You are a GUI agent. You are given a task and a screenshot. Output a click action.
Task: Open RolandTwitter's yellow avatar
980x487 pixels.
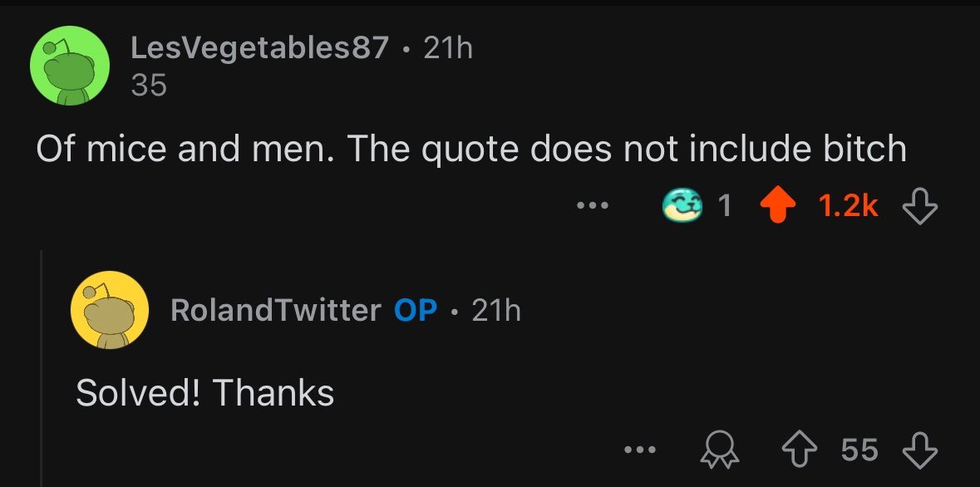pos(110,310)
